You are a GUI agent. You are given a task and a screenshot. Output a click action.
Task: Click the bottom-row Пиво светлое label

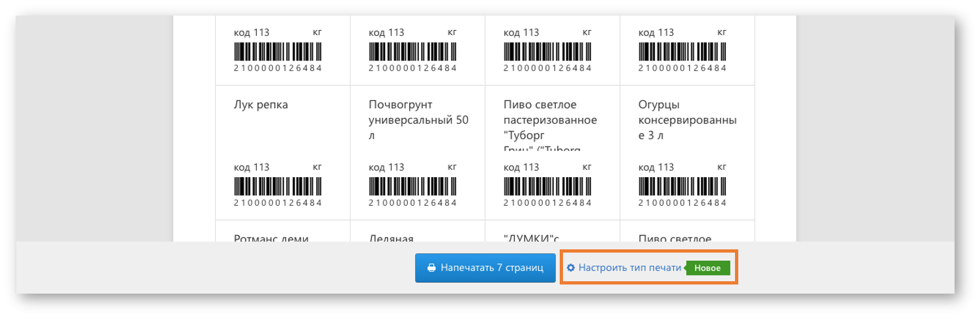[675, 238]
